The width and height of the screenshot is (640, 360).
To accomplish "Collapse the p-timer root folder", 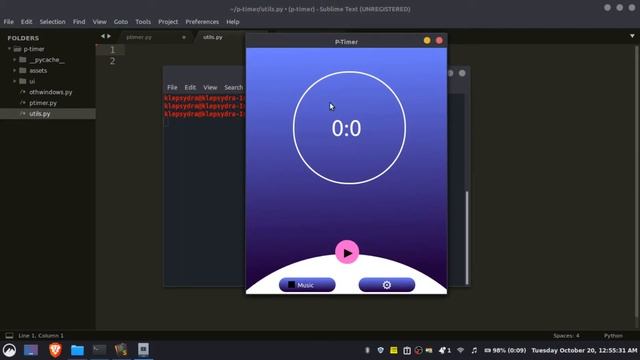I will 9,49.
